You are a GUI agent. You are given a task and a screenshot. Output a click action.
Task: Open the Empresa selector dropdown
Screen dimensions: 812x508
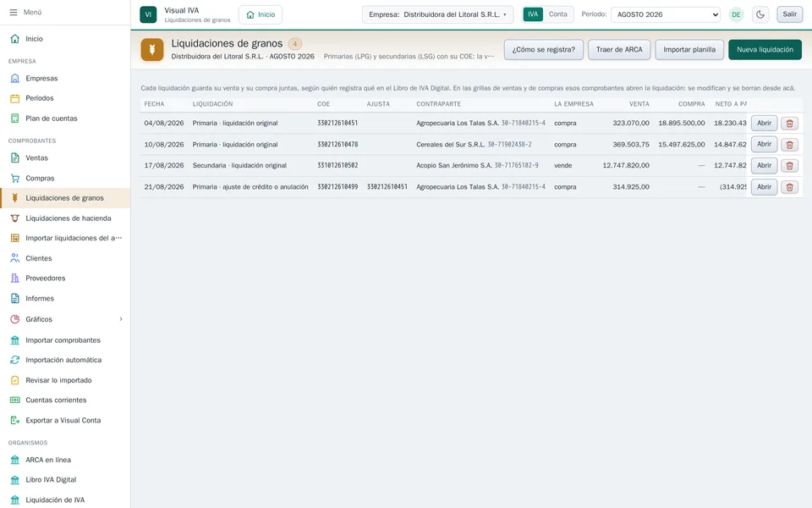click(437, 14)
